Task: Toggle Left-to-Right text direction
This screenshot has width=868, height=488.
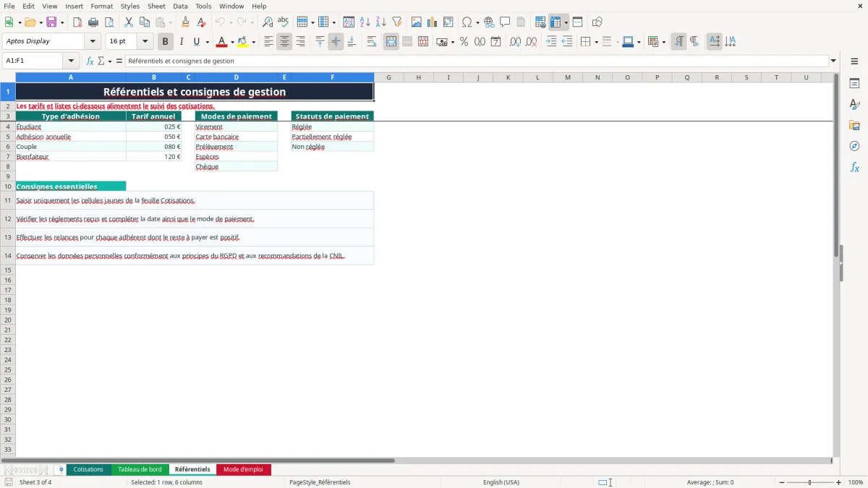Action: (678, 42)
